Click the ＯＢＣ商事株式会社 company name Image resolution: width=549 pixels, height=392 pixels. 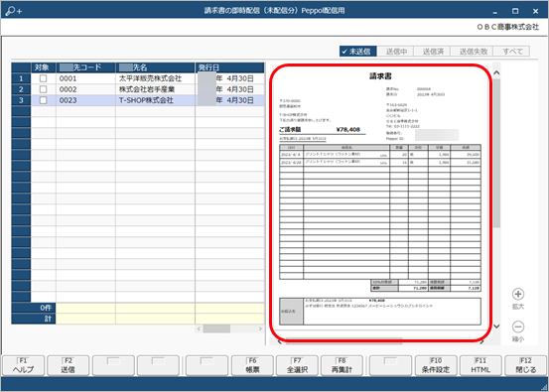click(508, 27)
